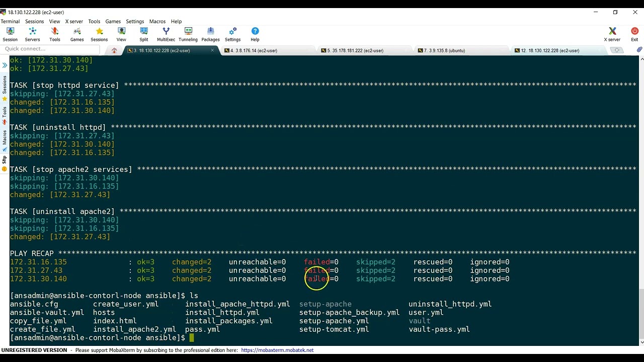The width and height of the screenshot is (644, 362).
Task: Open the Tunneling toolbar icon
Action: (188, 34)
